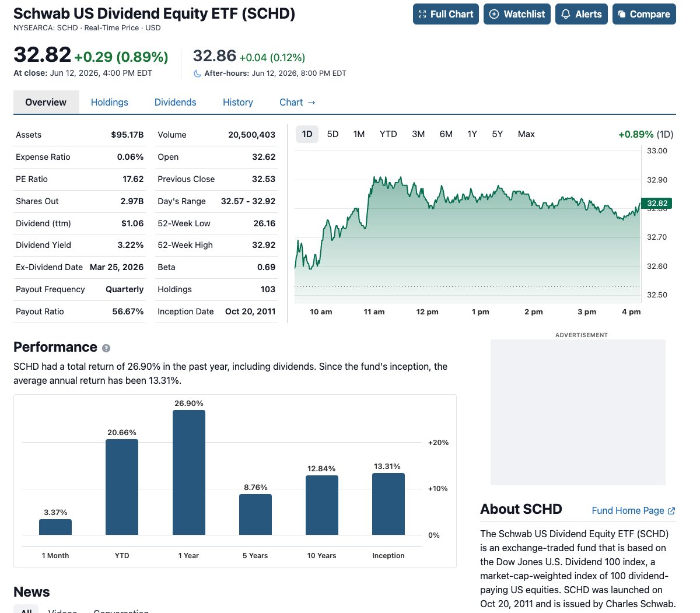Screen dimensions: 700x613
Task: Click the green 32.82 price marker on chart
Action: pyautogui.click(x=656, y=204)
